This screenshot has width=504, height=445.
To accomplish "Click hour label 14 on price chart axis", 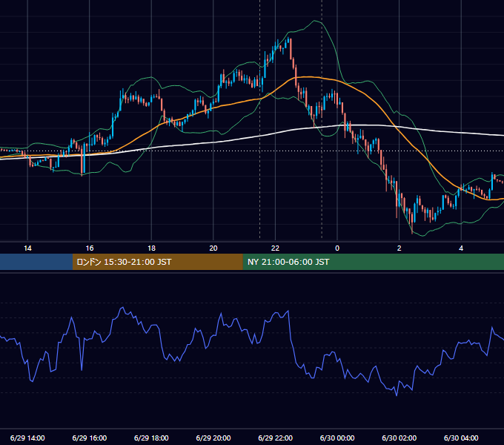I will [27, 248].
